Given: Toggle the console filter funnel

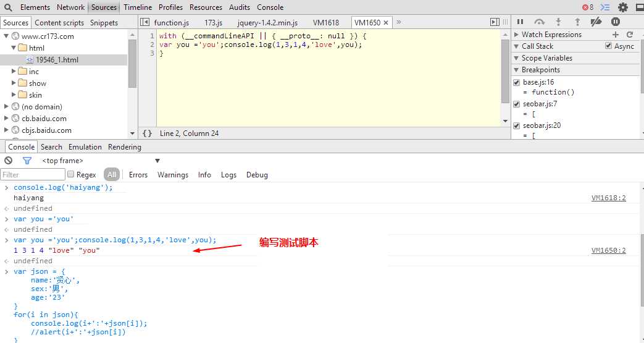Looking at the screenshot, I should pyautogui.click(x=27, y=161).
